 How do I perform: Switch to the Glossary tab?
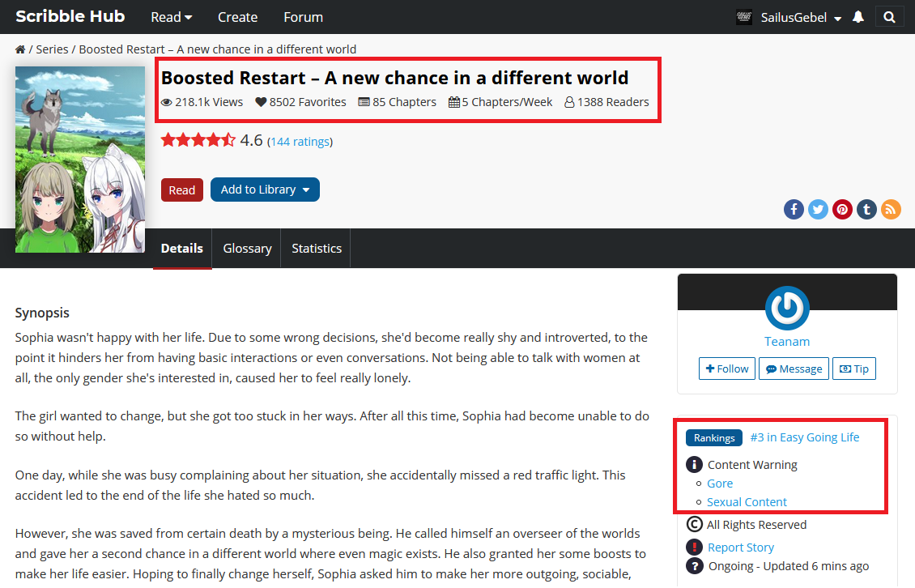[247, 249]
